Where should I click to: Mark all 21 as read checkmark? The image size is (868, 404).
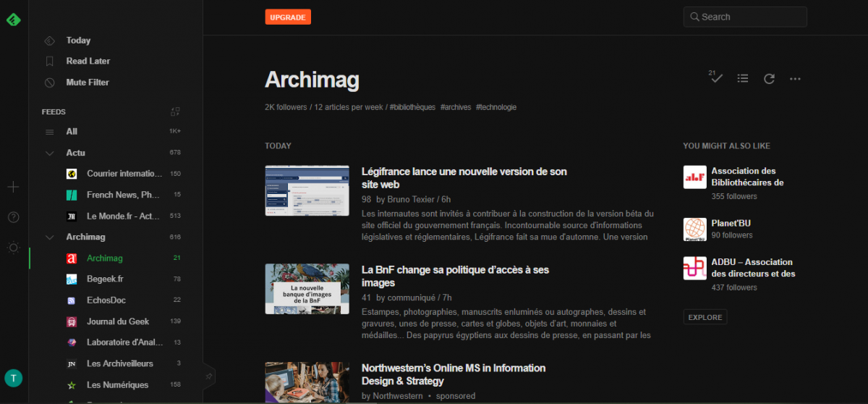pyautogui.click(x=716, y=77)
